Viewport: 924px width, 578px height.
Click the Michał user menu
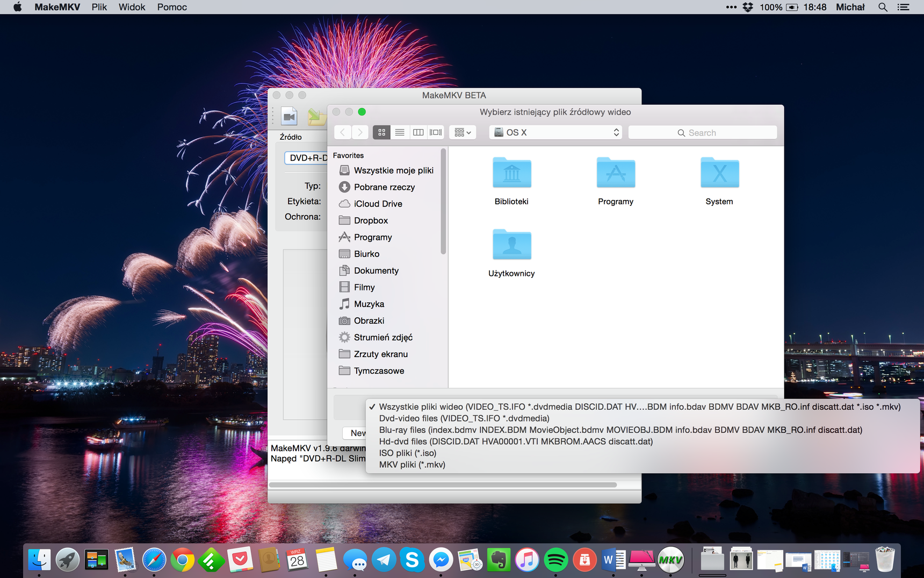tap(850, 7)
